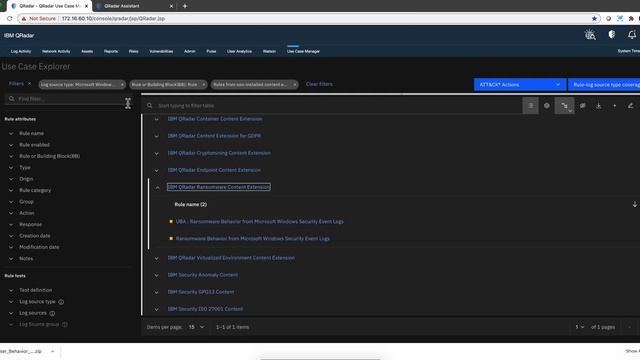Open the IBM QRadar Content Extension for GDPR link

point(214,136)
